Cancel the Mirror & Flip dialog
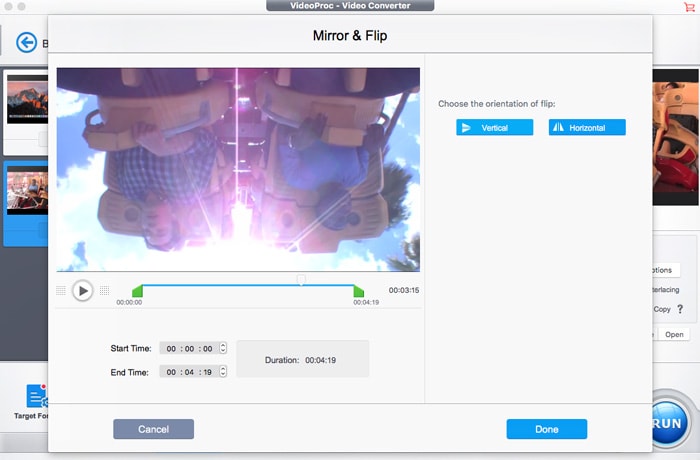700x460 pixels. pos(153,429)
